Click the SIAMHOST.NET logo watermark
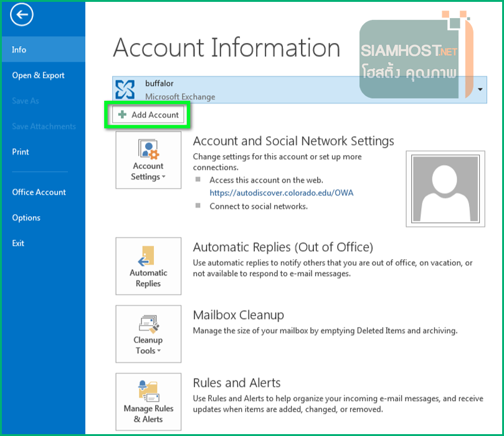The height and width of the screenshot is (436, 504). [x=411, y=59]
